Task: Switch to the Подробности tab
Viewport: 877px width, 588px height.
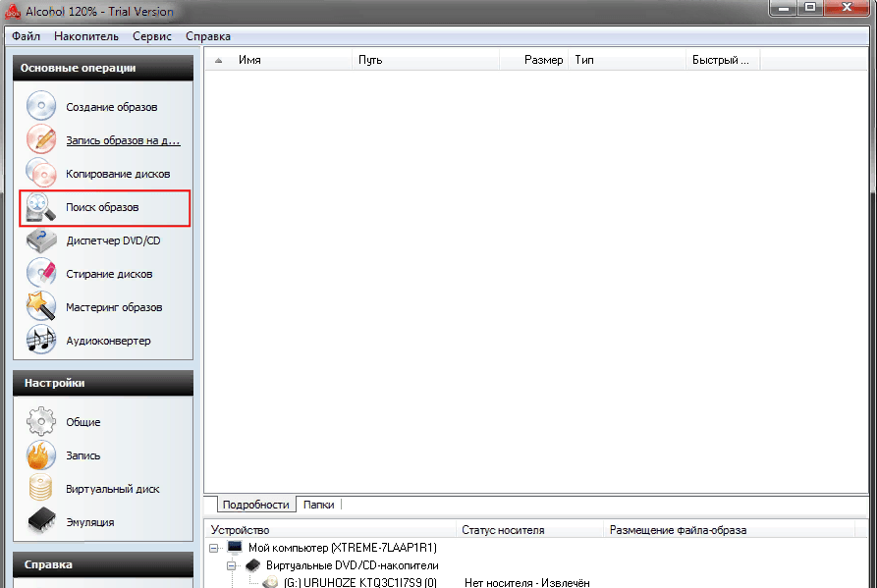Action: pyautogui.click(x=255, y=505)
